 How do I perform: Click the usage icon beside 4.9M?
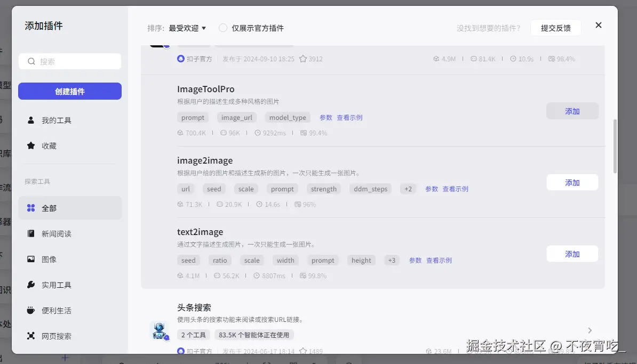436,59
